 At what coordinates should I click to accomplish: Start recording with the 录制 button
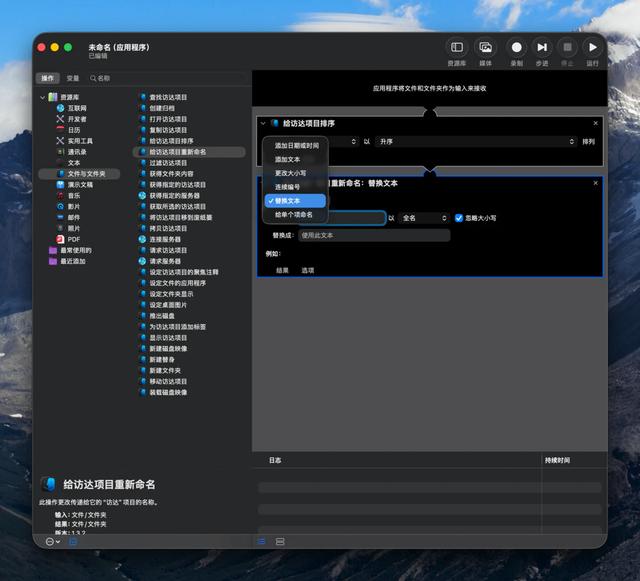516,47
